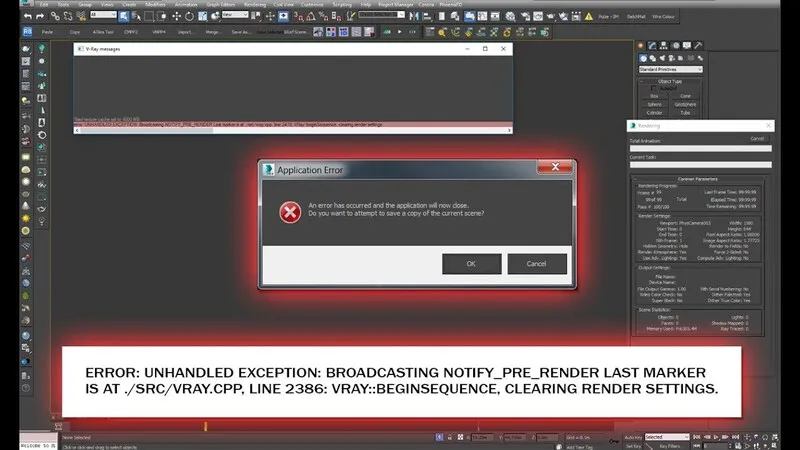Image resolution: width=800 pixels, height=450 pixels.
Task: Open Render Setup icon
Action: (525, 16)
